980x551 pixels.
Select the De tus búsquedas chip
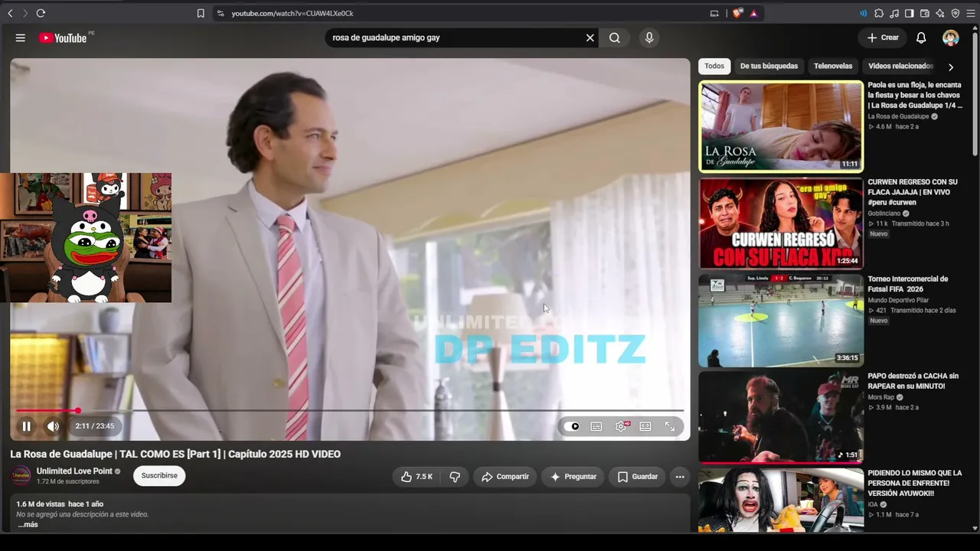(x=769, y=67)
